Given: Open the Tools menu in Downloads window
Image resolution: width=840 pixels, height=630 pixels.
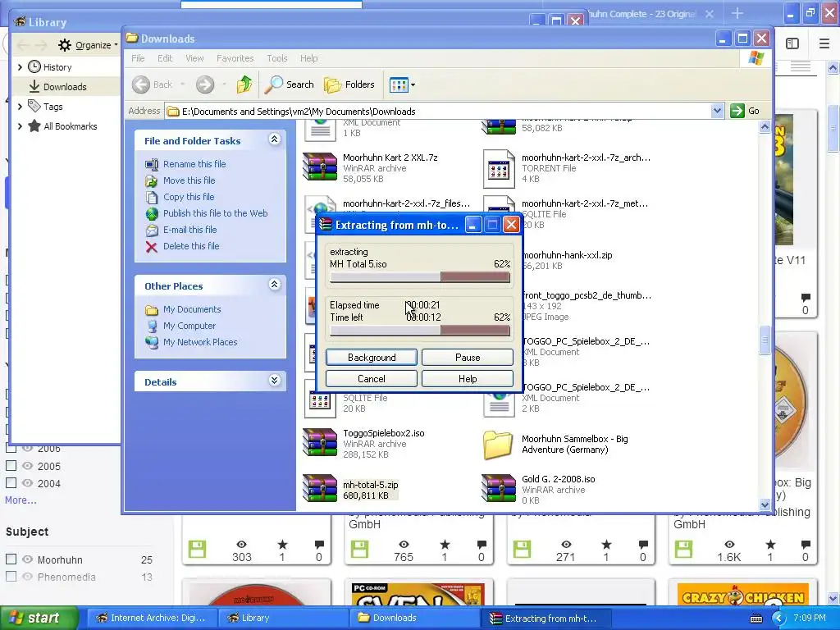Looking at the screenshot, I should [277, 58].
